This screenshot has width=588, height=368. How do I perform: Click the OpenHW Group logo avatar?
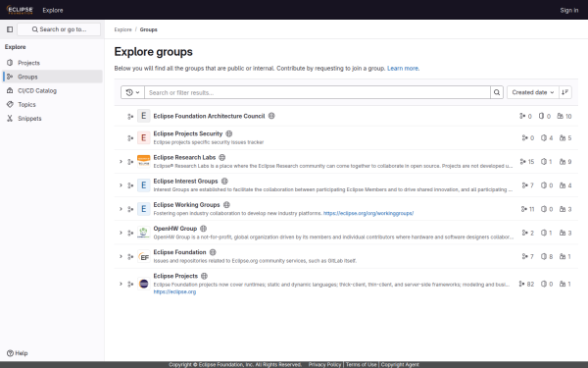(x=144, y=233)
